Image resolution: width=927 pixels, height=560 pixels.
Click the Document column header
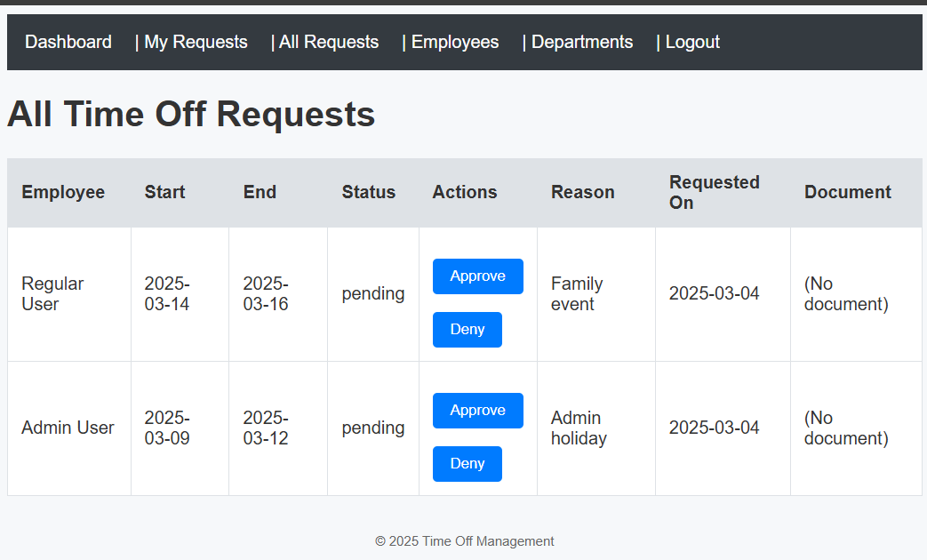847,192
